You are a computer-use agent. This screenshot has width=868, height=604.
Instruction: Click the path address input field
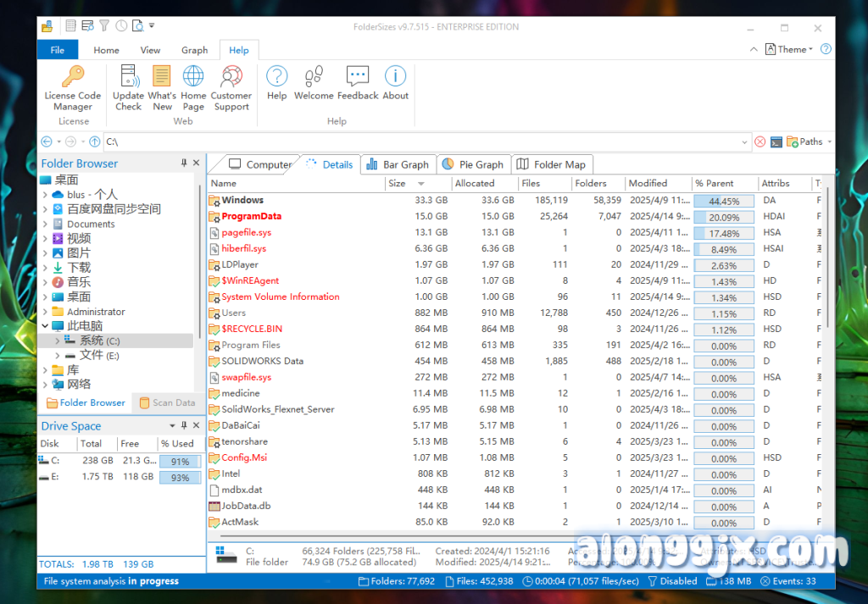click(x=424, y=141)
